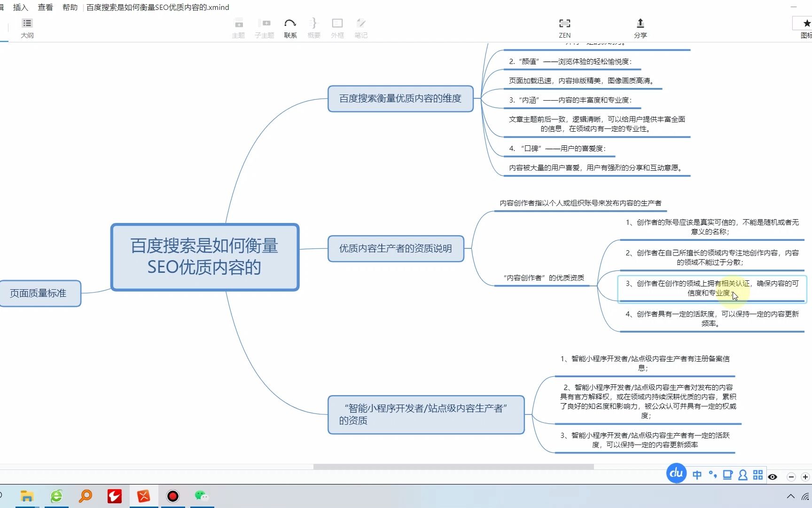Viewport: 812px width, 508px height.
Task: Open the 插入 menu
Action: click(x=21, y=8)
